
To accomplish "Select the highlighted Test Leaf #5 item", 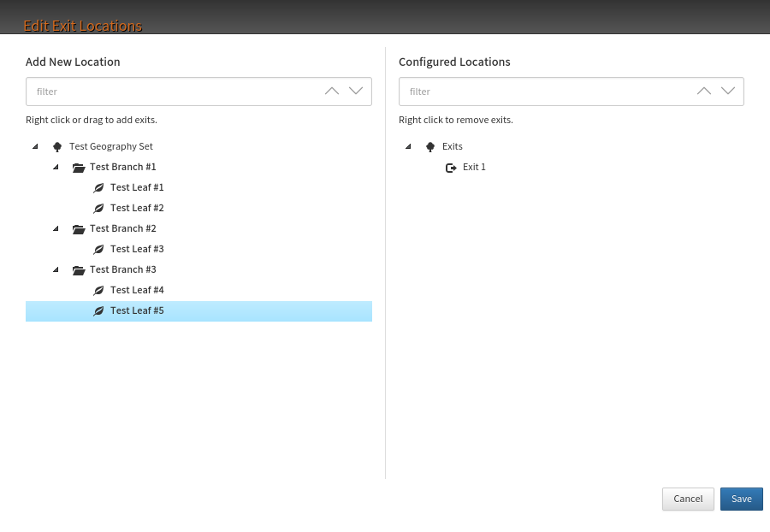I will click(137, 310).
